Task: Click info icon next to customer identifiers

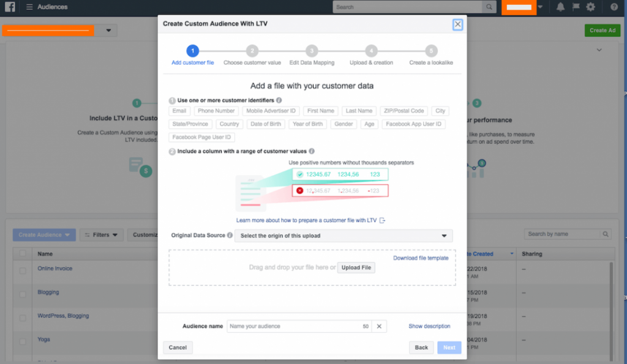Action: pos(279,100)
